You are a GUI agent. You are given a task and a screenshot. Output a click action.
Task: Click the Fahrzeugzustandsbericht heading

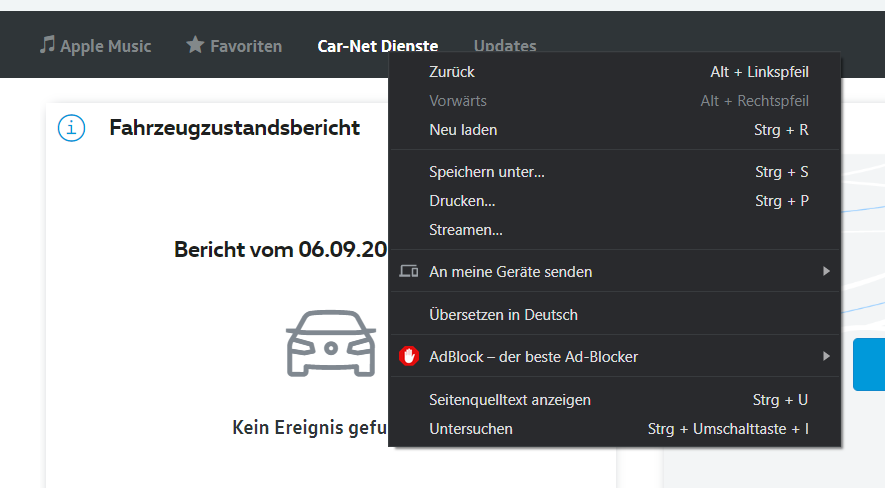coord(234,128)
